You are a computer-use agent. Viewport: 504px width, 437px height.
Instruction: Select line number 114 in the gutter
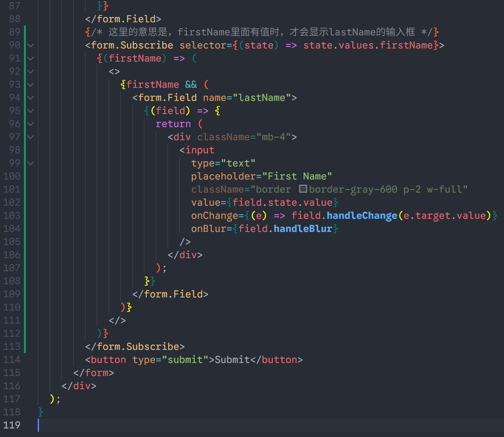(12, 360)
